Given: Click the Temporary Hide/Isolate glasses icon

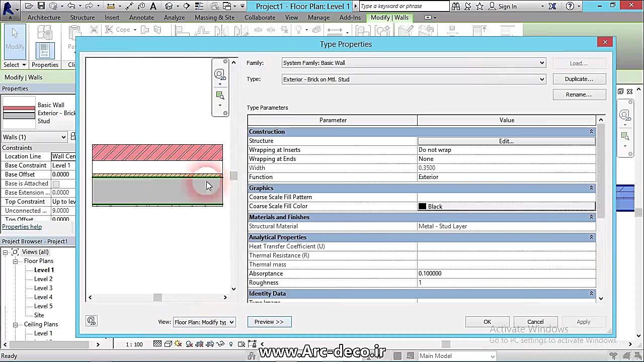Looking at the screenshot, I should pyautogui.click(x=221, y=344).
